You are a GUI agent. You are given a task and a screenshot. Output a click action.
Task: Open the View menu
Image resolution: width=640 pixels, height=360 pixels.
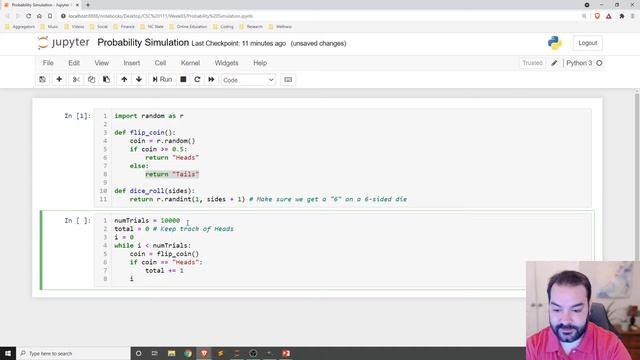click(x=102, y=63)
